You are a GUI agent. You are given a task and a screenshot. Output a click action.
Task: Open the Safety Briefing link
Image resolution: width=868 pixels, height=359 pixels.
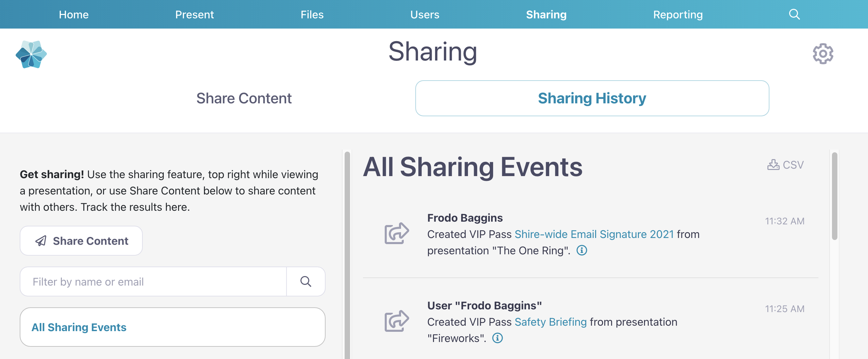(551, 322)
